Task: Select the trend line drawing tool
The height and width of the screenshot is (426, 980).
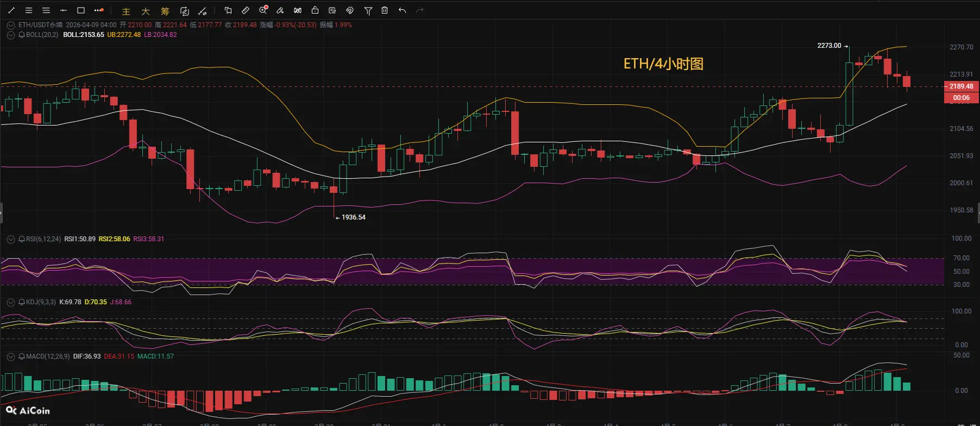Action: click(x=11, y=10)
